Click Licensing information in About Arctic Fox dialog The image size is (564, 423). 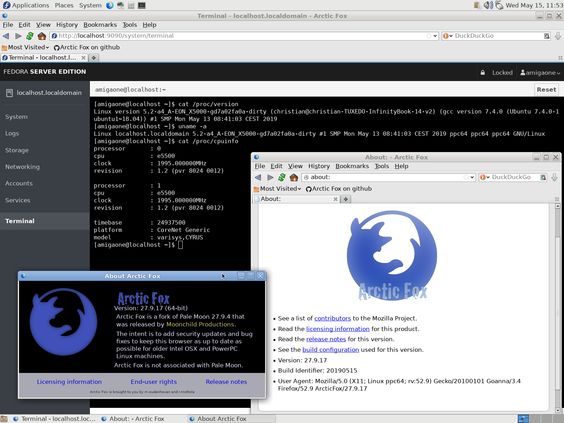(69, 382)
